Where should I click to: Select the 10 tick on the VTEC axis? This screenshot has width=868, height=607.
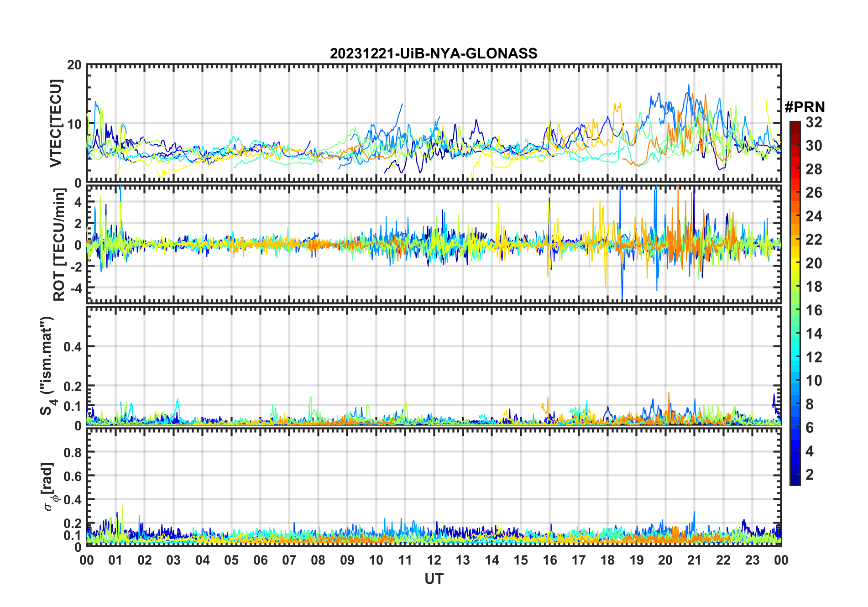tap(74, 124)
